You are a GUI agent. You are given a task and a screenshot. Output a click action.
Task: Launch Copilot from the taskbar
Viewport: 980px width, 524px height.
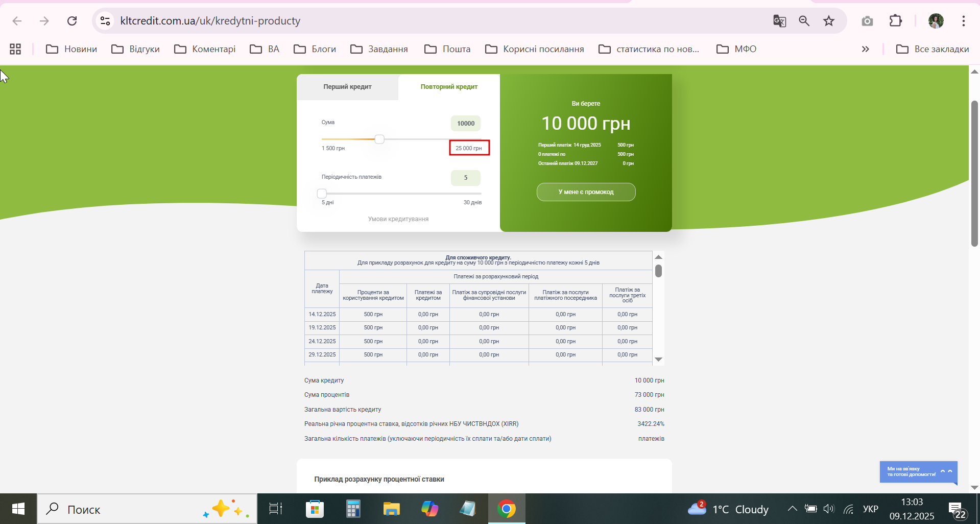pos(429,509)
